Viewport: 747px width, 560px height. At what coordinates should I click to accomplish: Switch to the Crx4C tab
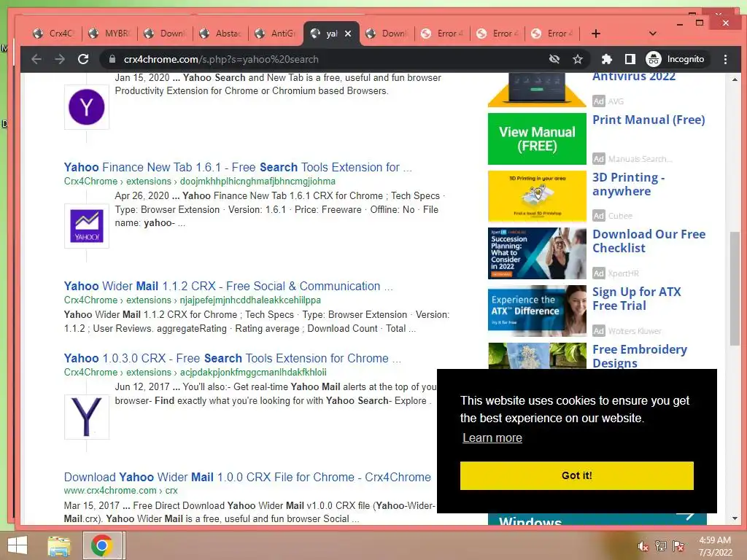point(54,34)
